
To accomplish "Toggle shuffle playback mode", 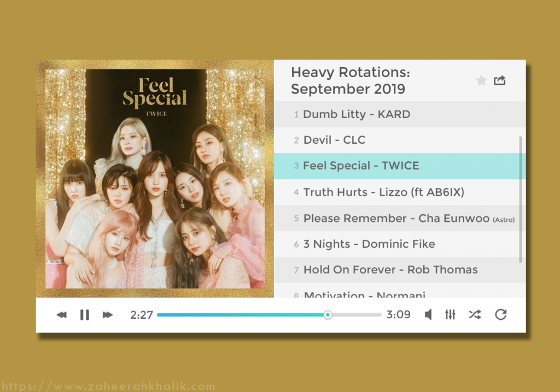I will pos(475,314).
